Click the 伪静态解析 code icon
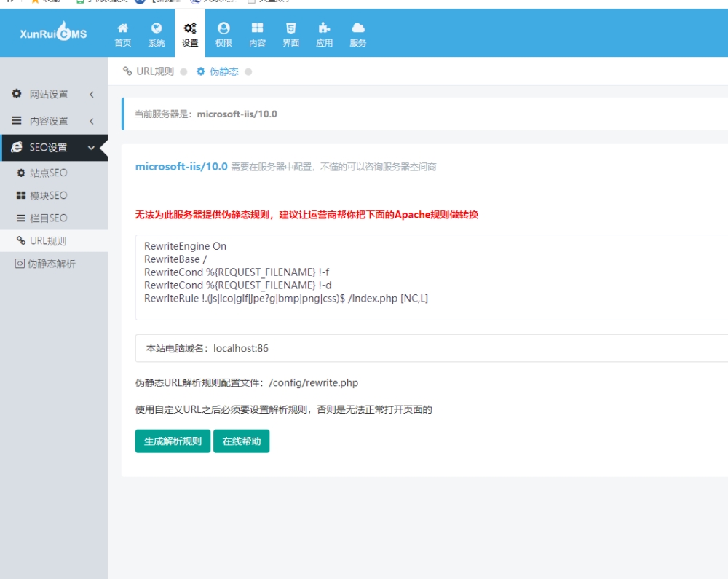 tap(20, 263)
